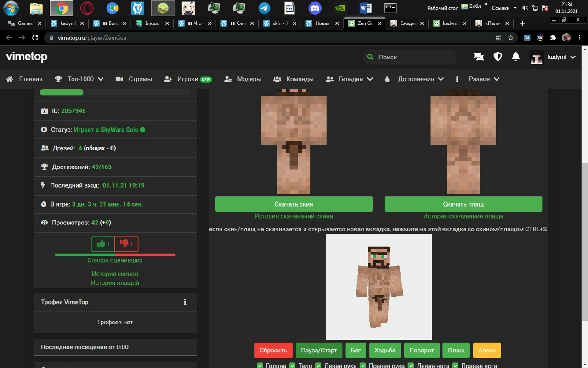Image resolution: width=588 pixels, height=368 pixels.
Task: Open the messages chat icon
Action: coord(479,57)
